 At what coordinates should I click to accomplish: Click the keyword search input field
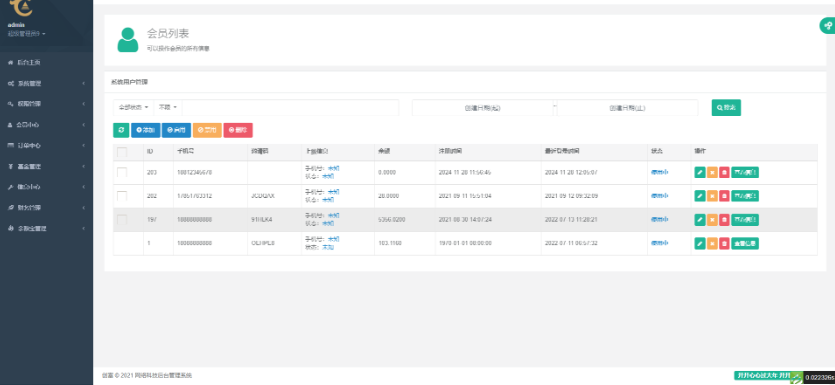point(290,108)
